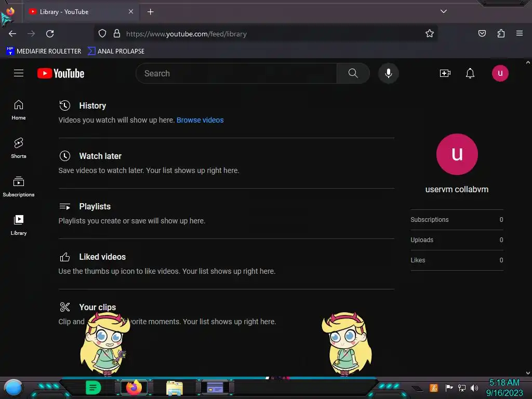This screenshot has width=532, height=399.
Task: Open the Playlists heading
Action: click(x=95, y=206)
